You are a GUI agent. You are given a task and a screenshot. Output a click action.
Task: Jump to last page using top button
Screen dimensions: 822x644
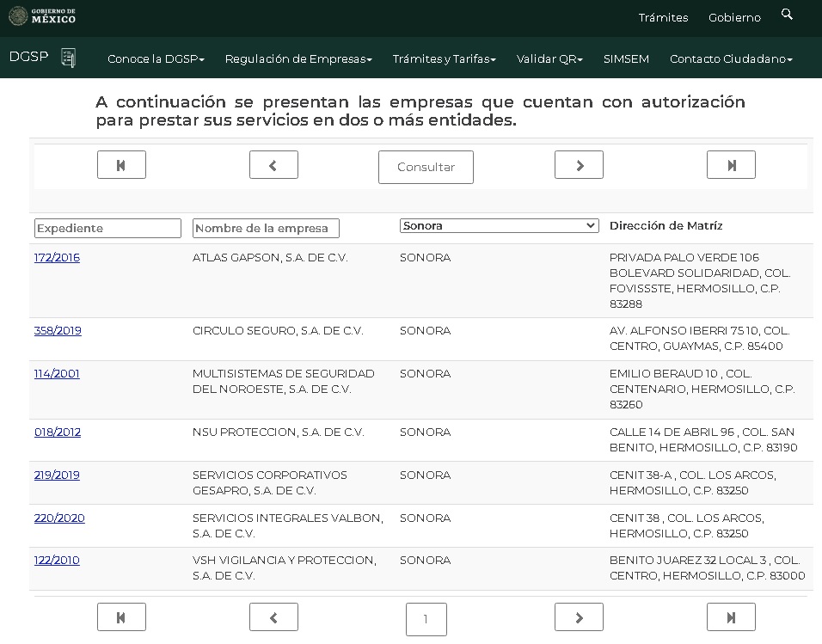point(731,165)
